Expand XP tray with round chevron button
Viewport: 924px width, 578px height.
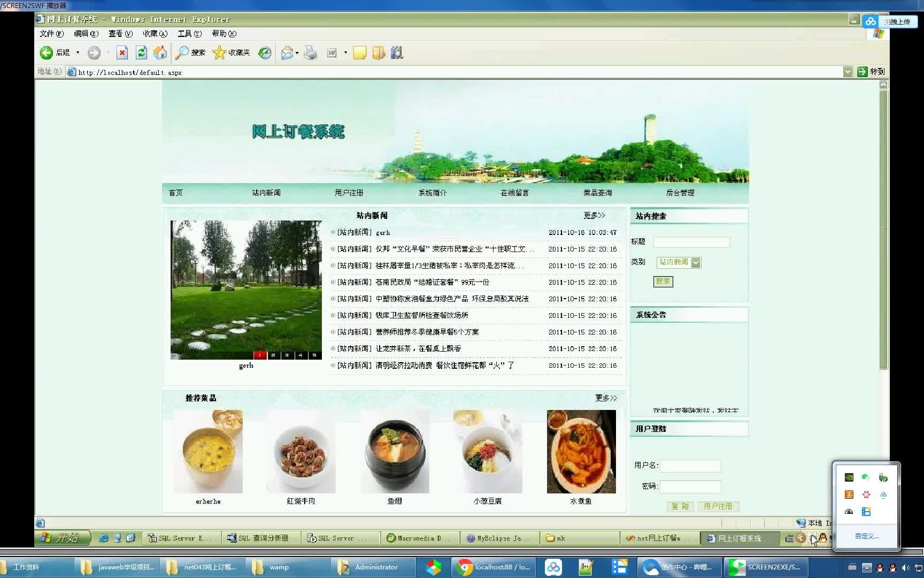point(801,538)
